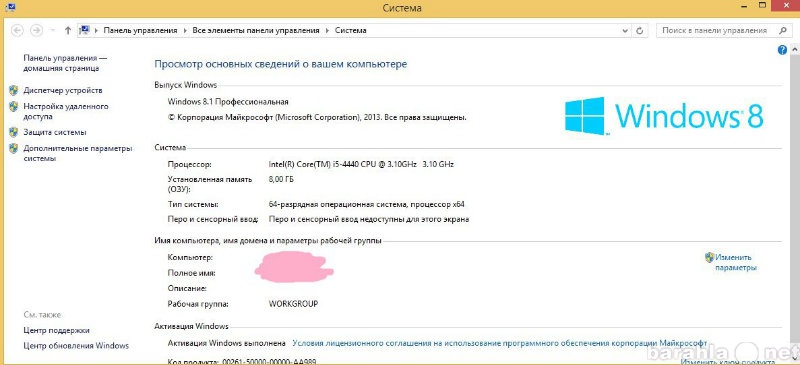The height and width of the screenshot is (365, 800).
Task: Click the shield icon beside 'Диспетчер устройств'
Action: click(x=14, y=90)
